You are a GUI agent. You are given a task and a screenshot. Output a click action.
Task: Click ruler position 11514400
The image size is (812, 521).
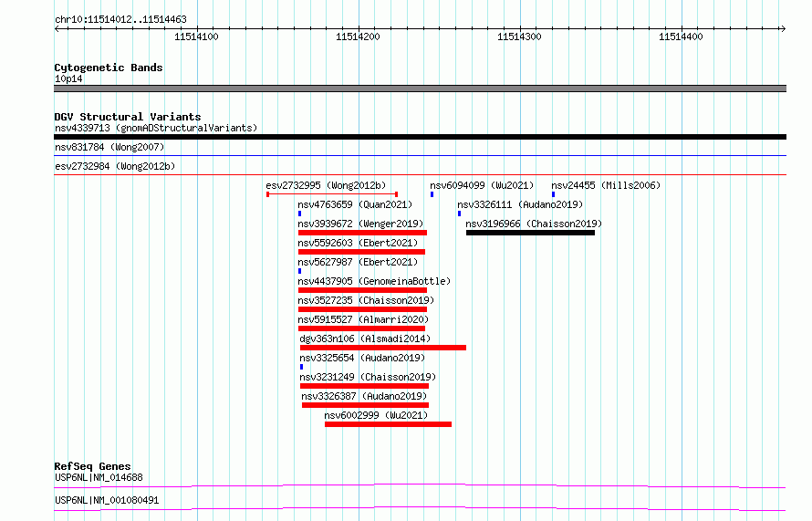[681, 36]
